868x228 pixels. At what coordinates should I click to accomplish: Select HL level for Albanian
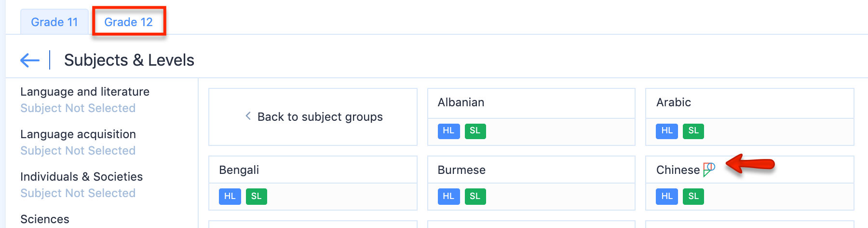click(x=448, y=131)
